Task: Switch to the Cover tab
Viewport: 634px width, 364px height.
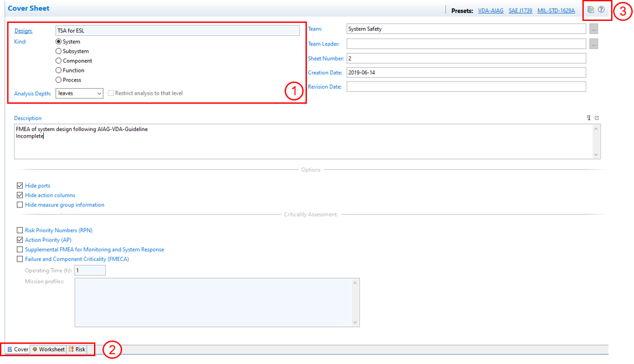Action: click(18, 350)
